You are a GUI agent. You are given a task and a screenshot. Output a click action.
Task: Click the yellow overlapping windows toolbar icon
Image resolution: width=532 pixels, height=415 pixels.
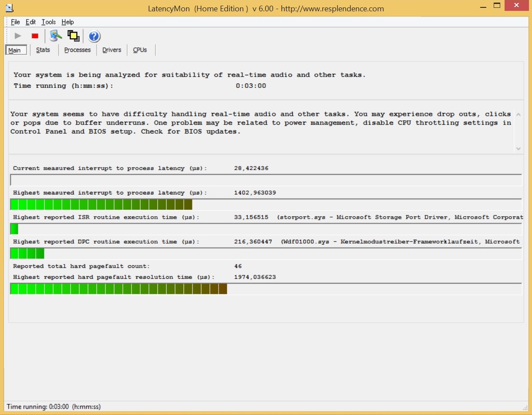point(74,36)
